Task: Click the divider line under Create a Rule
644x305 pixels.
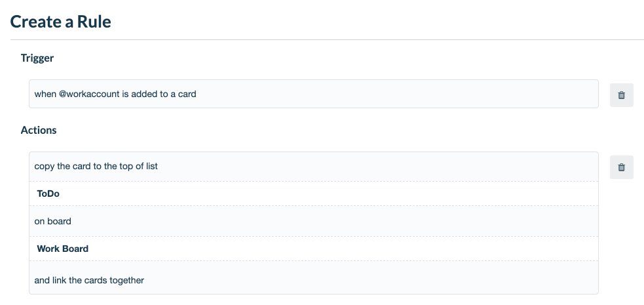Action: click(x=327, y=40)
